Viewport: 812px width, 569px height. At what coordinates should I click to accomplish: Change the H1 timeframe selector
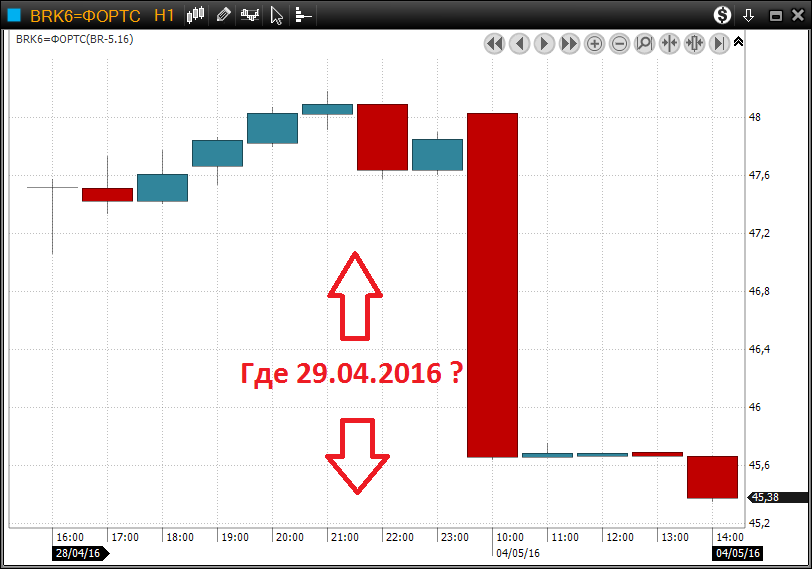point(165,15)
